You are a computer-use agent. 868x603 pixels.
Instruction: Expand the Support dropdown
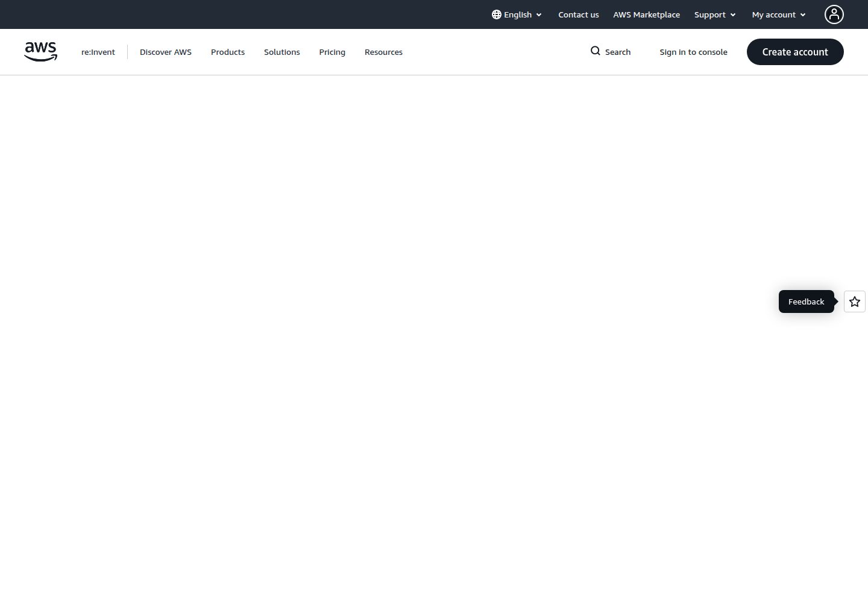[715, 14]
